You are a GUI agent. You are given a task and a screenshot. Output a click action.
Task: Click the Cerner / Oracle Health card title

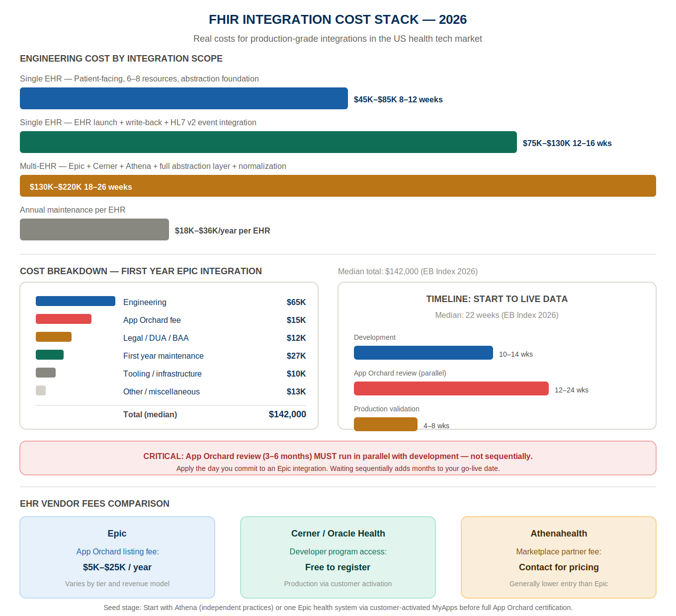coord(338,534)
